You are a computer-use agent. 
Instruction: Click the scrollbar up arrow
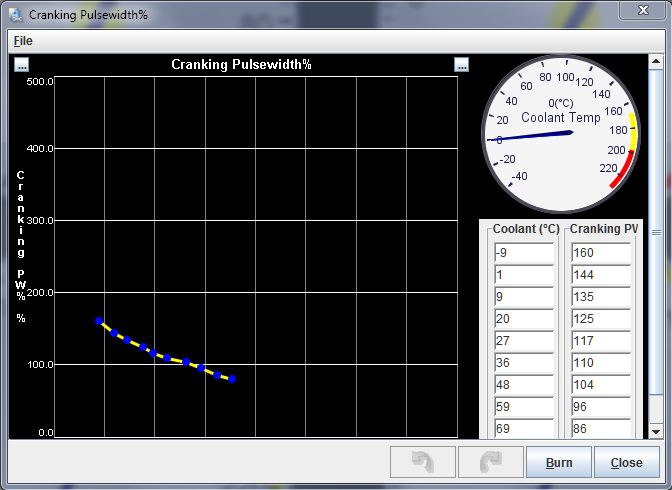(x=656, y=62)
